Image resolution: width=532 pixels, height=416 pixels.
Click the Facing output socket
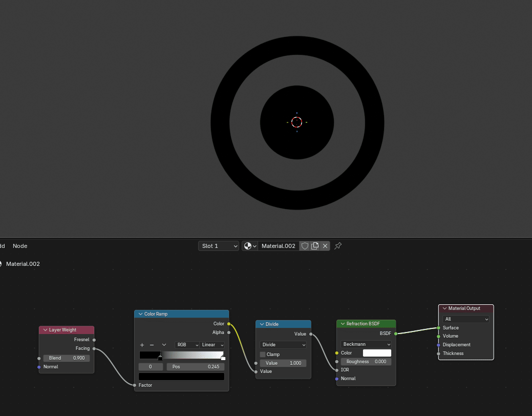coord(94,349)
